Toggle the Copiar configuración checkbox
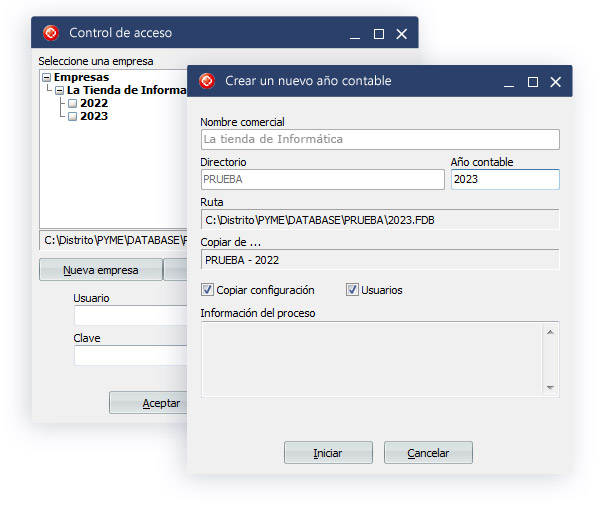Viewport: 600px width, 515px height. pos(207,290)
